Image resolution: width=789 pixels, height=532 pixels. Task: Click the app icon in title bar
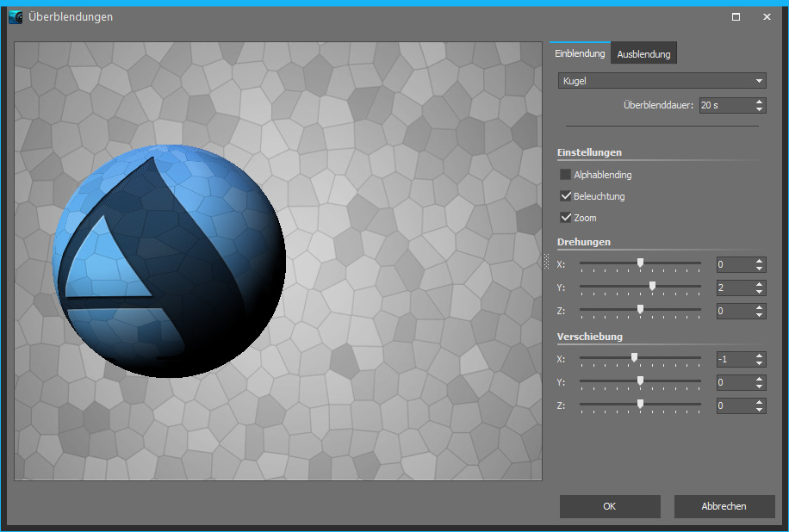16,16
